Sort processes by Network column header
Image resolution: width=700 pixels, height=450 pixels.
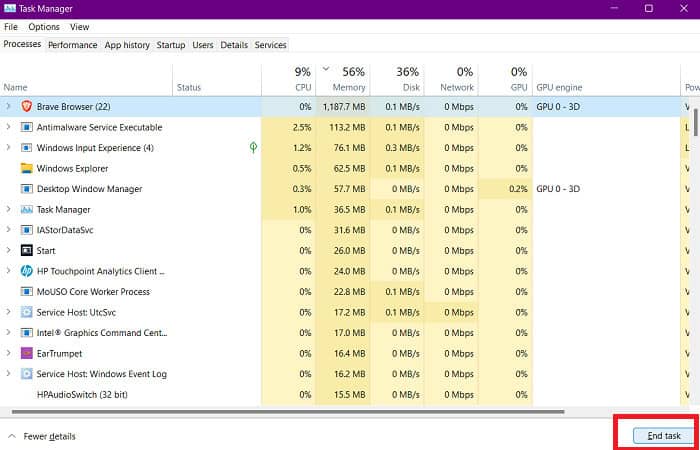tap(451, 80)
